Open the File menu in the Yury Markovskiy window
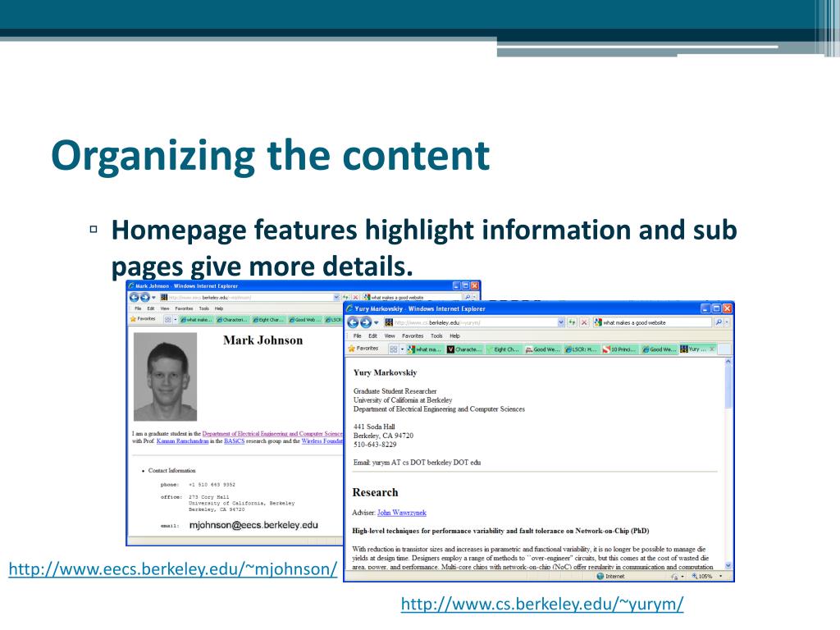The height and width of the screenshot is (630, 840). coord(358,336)
